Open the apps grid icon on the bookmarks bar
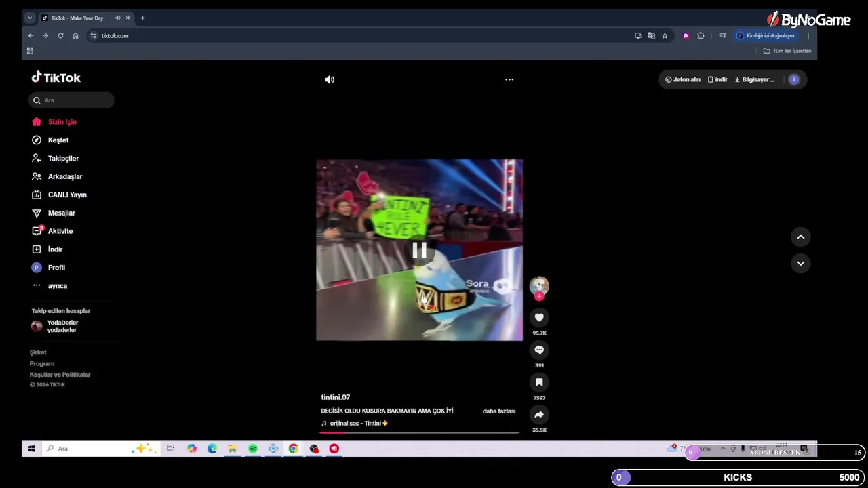 30,51
